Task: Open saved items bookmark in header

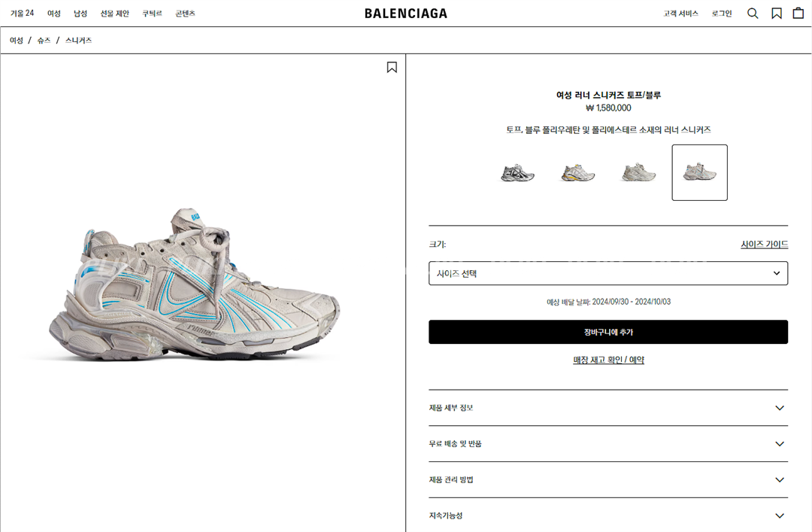Action: (776, 14)
